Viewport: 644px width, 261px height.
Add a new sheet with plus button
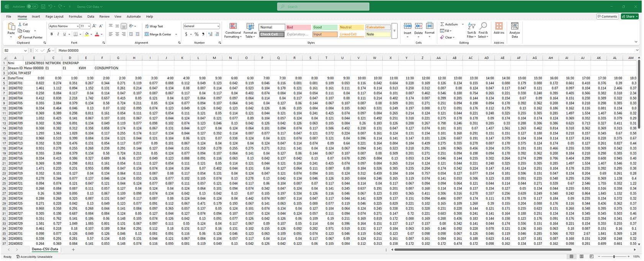pyautogui.click(x=73, y=250)
